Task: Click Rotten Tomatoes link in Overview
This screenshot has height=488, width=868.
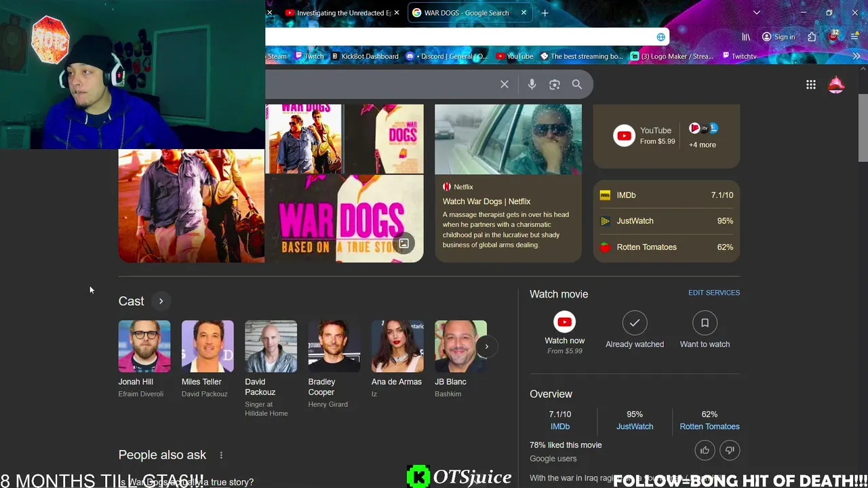Action: [x=709, y=426]
